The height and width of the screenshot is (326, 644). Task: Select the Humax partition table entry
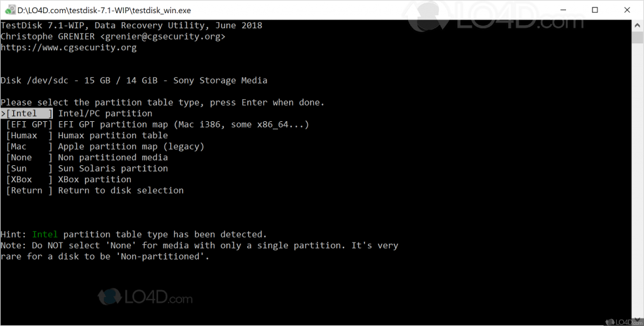pyautogui.click(x=87, y=136)
